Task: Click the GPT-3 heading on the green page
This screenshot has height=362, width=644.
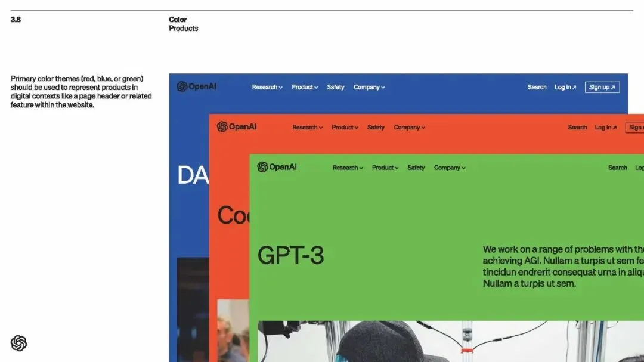Action: pos(290,255)
